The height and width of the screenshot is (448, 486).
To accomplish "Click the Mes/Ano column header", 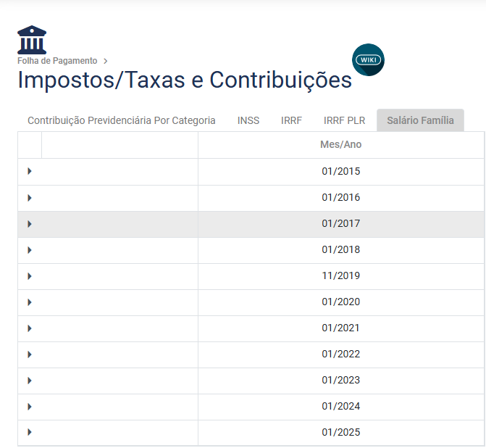I will pyautogui.click(x=340, y=145).
